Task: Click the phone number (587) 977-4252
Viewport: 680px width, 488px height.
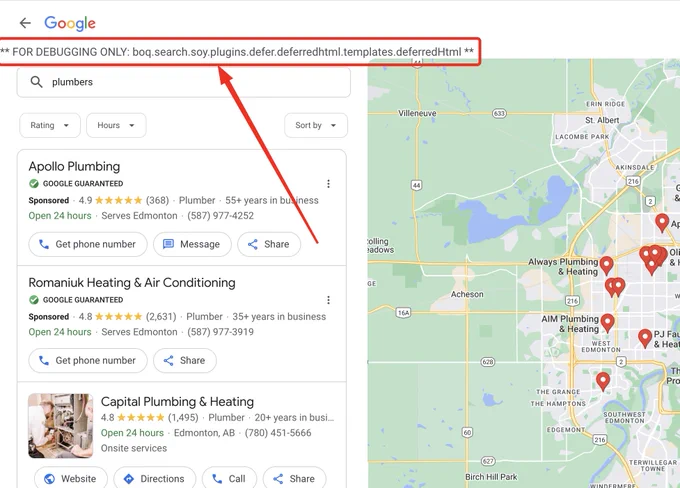Action: 220,216
